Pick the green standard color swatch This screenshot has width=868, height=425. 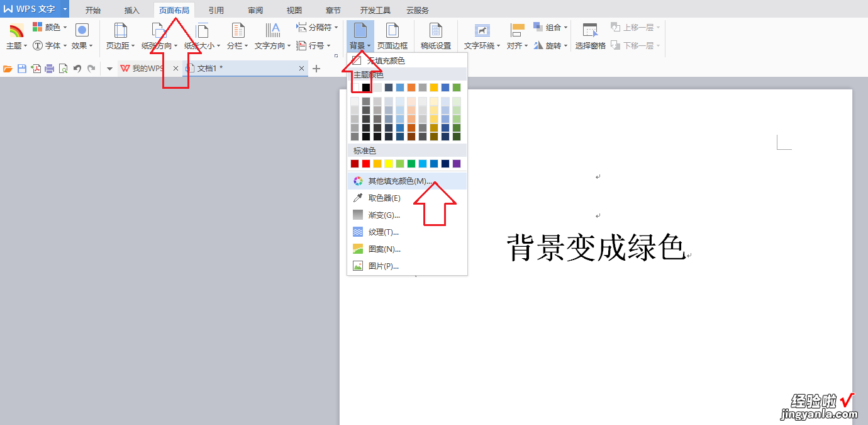pos(411,164)
